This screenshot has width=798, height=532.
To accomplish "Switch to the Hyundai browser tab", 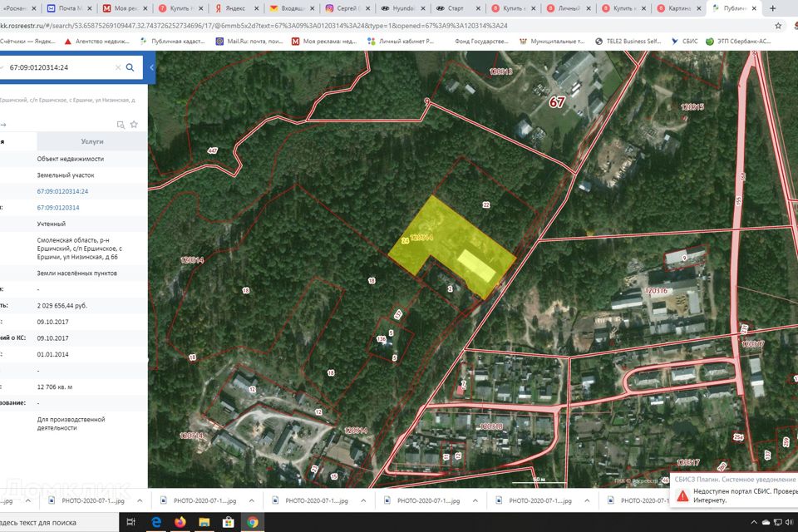I will (402, 8).
